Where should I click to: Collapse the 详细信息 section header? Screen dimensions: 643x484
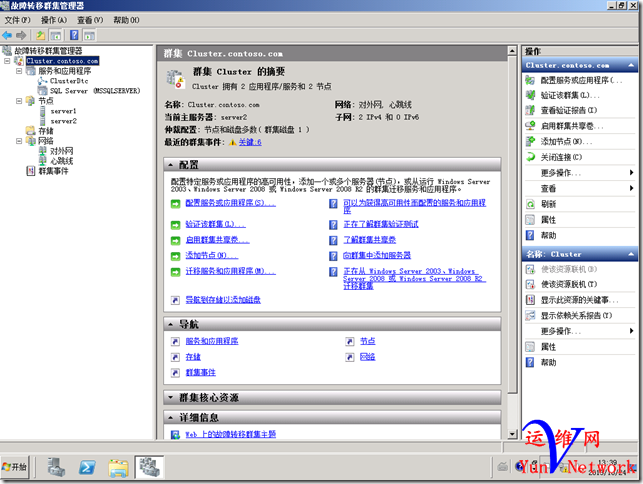pyautogui.click(x=332, y=418)
